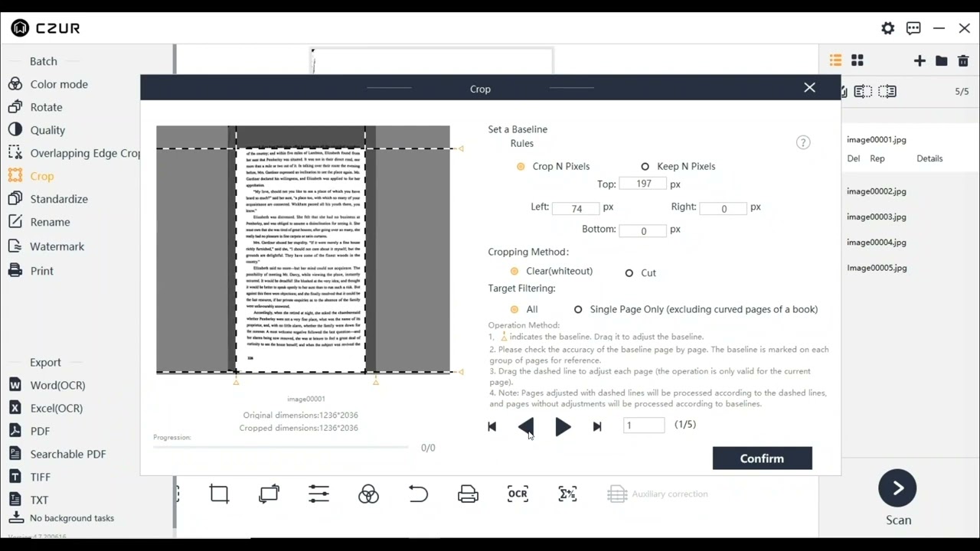980x551 pixels.
Task: Click the rotate icon in bottom toolbar
Action: coord(269,494)
